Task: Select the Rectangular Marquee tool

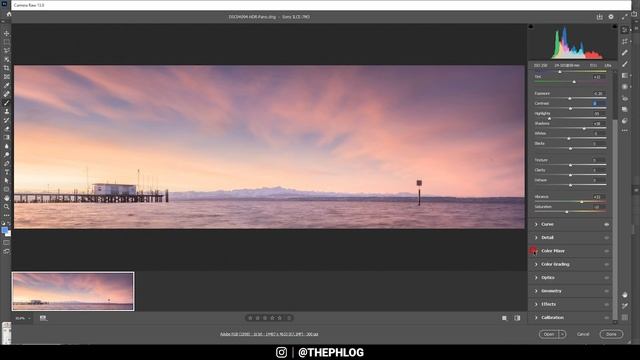Action: (6, 42)
